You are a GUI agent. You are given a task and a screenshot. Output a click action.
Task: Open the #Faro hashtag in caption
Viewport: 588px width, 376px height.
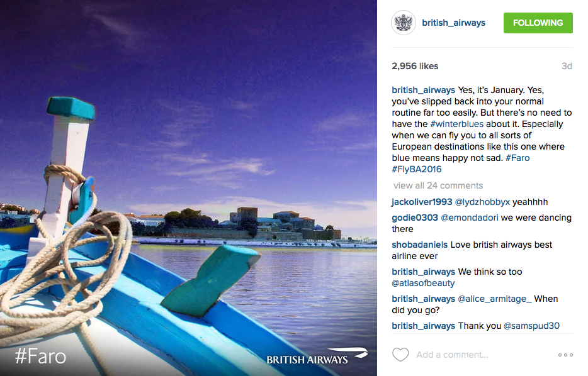(517, 158)
